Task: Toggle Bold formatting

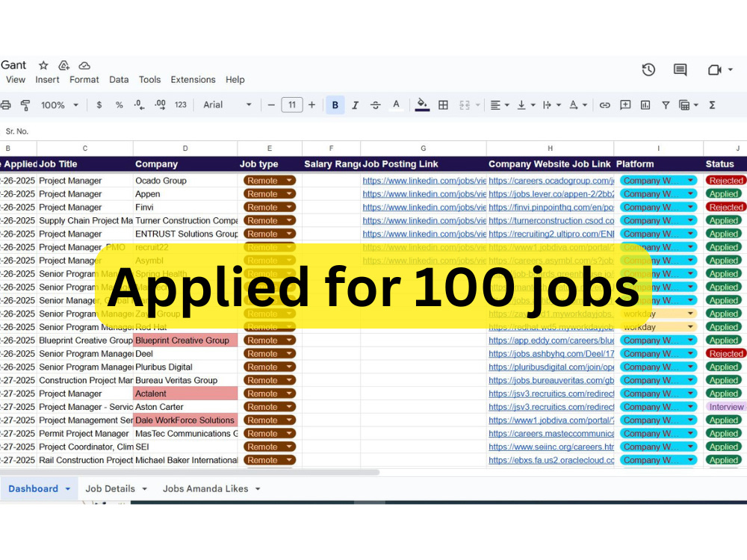Action: point(335,105)
